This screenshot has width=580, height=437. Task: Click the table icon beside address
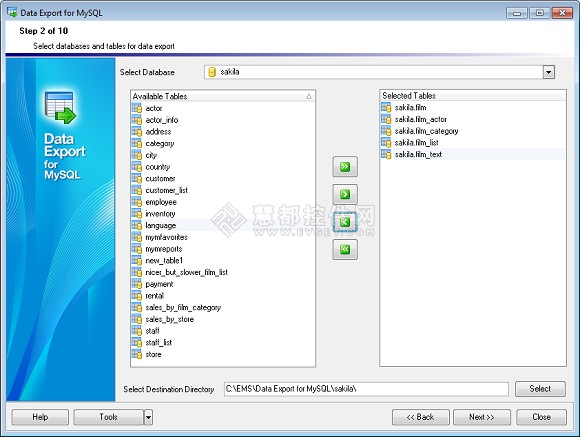(137, 132)
